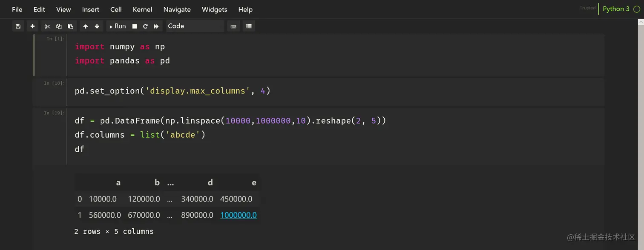Copy selected cells icon
Screen dimensions: 644x250
(x=59, y=26)
